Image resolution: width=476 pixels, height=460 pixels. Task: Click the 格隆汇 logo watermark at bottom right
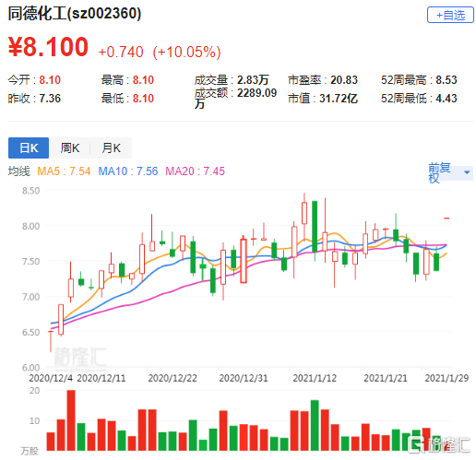click(439, 444)
